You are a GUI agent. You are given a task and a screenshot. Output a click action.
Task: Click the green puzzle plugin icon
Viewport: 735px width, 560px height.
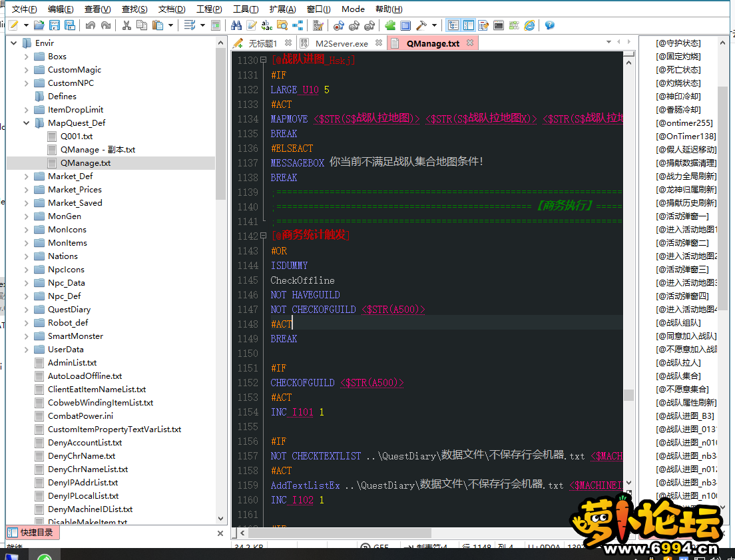click(390, 25)
